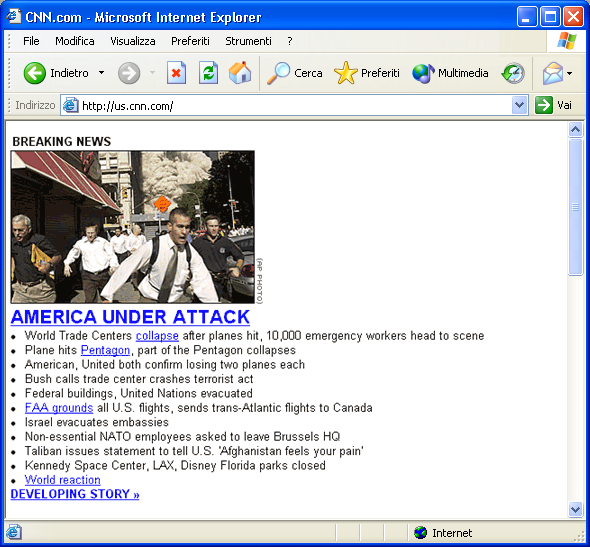Image resolution: width=590 pixels, height=547 pixels.
Task: Click the page icon in address bar
Action: click(x=70, y=105)
